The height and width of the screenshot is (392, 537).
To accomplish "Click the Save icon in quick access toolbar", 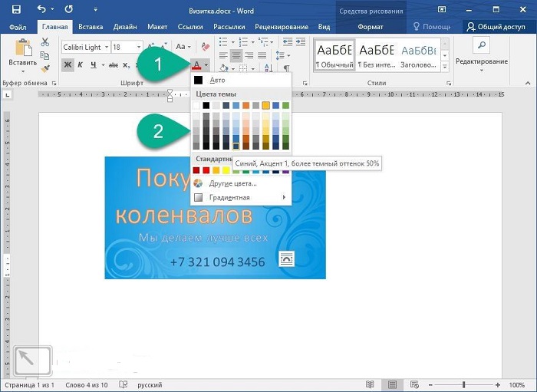I will click(x=16, y=10).
